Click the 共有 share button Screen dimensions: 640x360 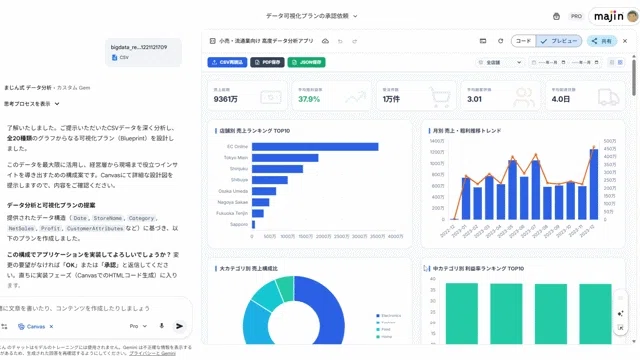pyautogui.click(x=602, y=41)
